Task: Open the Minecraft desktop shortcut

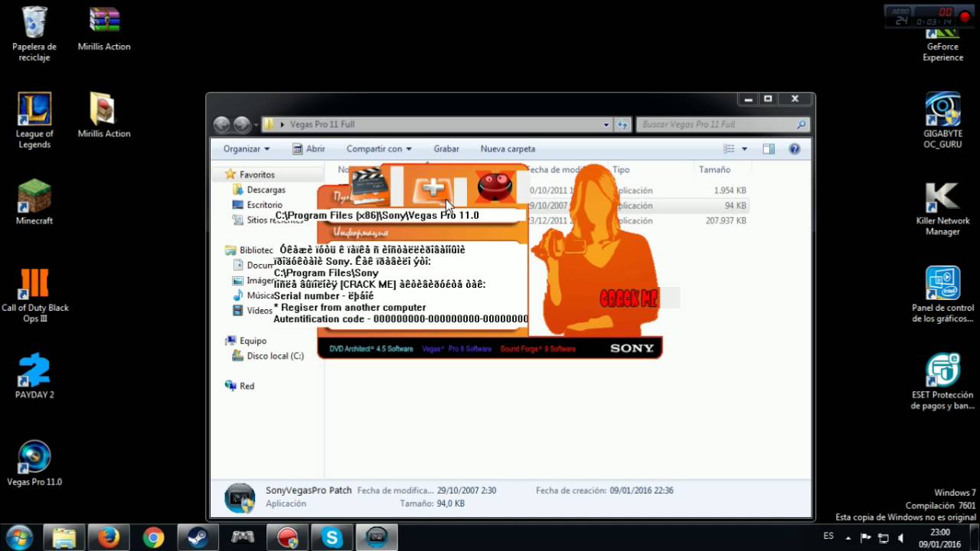Action: coord(34,202)
